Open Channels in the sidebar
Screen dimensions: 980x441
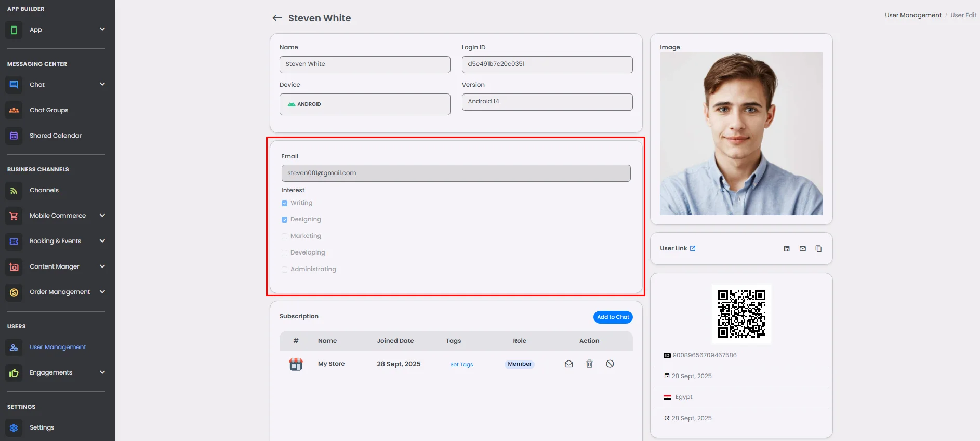pos(44,190)
